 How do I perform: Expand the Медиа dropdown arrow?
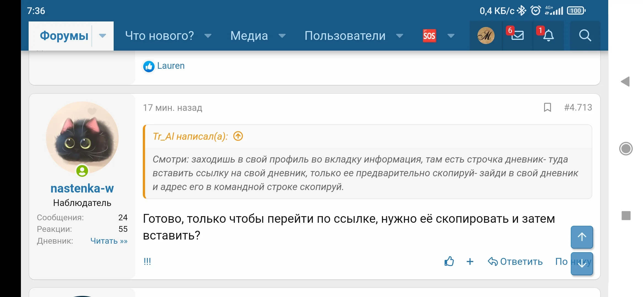pyautogui.click(x=282, y=36)
